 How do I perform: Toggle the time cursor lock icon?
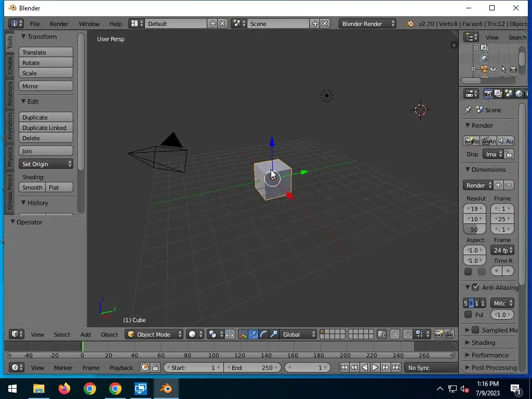click(155, 367)
